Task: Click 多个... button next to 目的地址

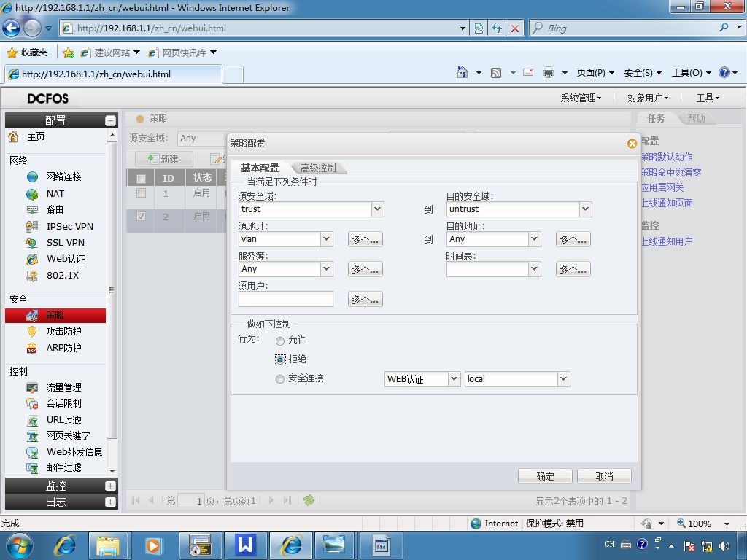Action: (573, 239)
